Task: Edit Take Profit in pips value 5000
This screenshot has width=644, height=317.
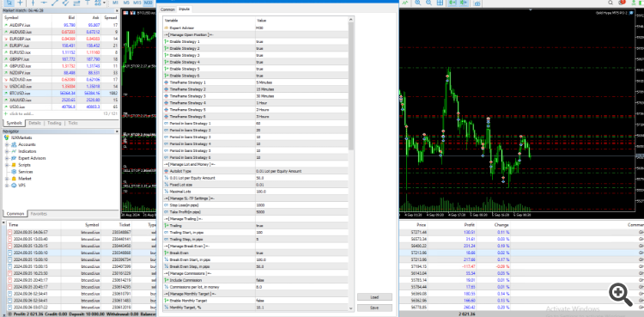Action: pyautogui.click(x=301, y=212)
